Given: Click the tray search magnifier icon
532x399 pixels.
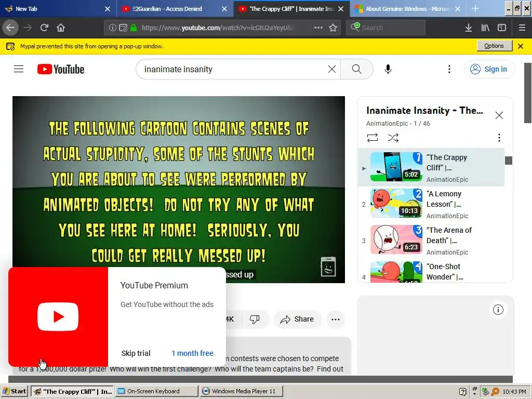Looking at the screenshot, I should coord(495,392).
